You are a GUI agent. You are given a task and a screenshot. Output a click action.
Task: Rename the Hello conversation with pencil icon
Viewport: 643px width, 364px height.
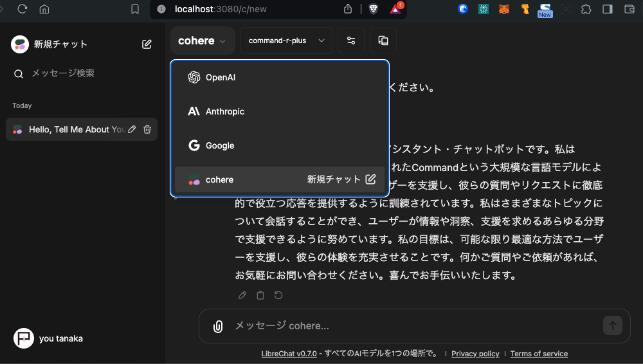pyautogui.click(x=132, y=129)
